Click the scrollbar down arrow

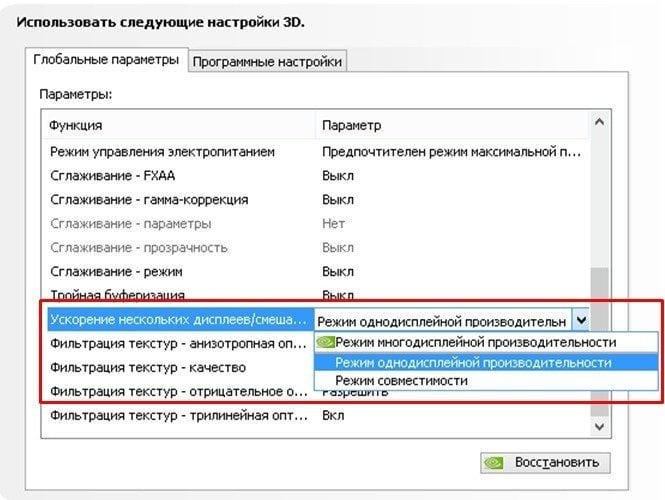[x=599, y=426]
